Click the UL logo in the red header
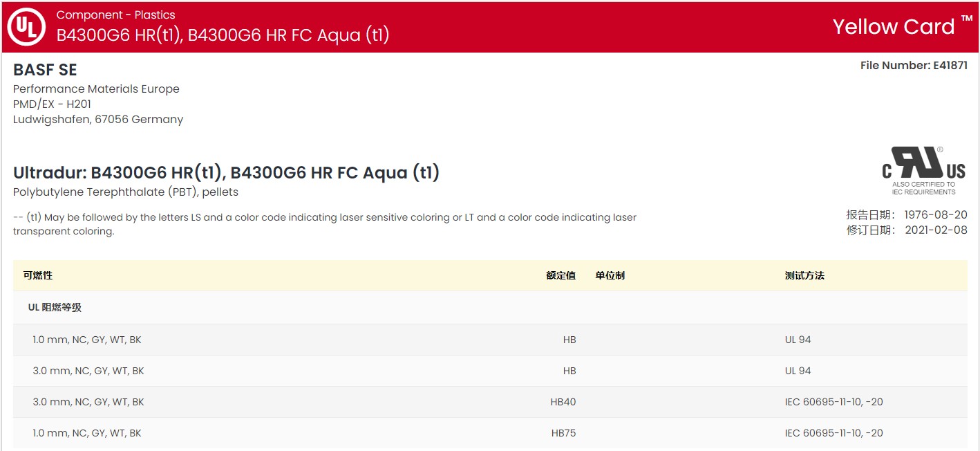 pos(26,27)
